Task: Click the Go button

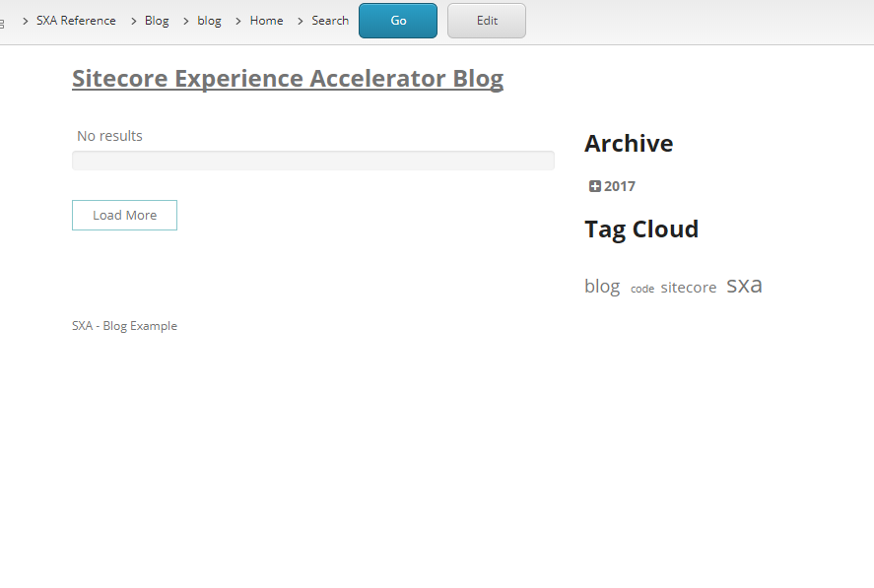Action: tap(398, 21)
